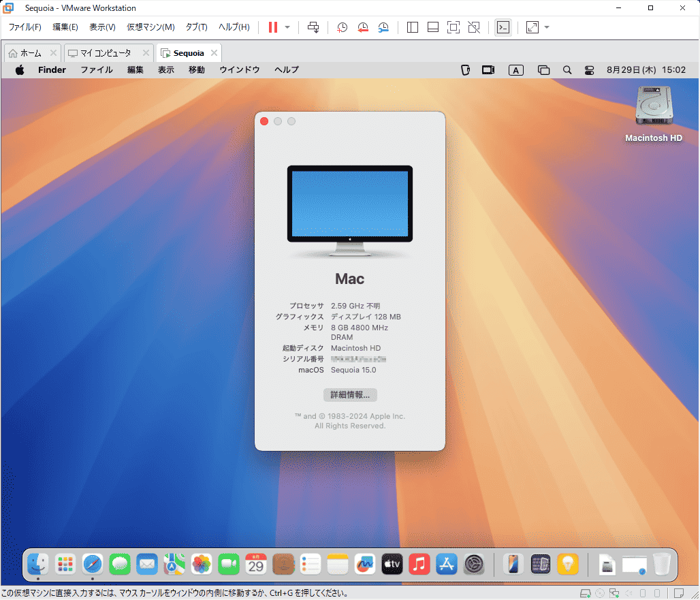Viewport: 700px width, 600px height.
Task: Close the ホーム tab
Action: coord(54,52)
